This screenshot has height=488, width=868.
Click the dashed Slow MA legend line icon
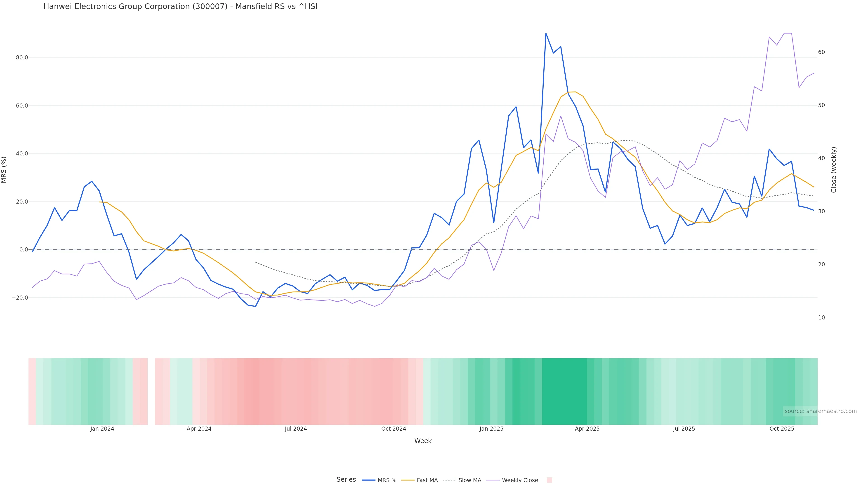(449, 480)
